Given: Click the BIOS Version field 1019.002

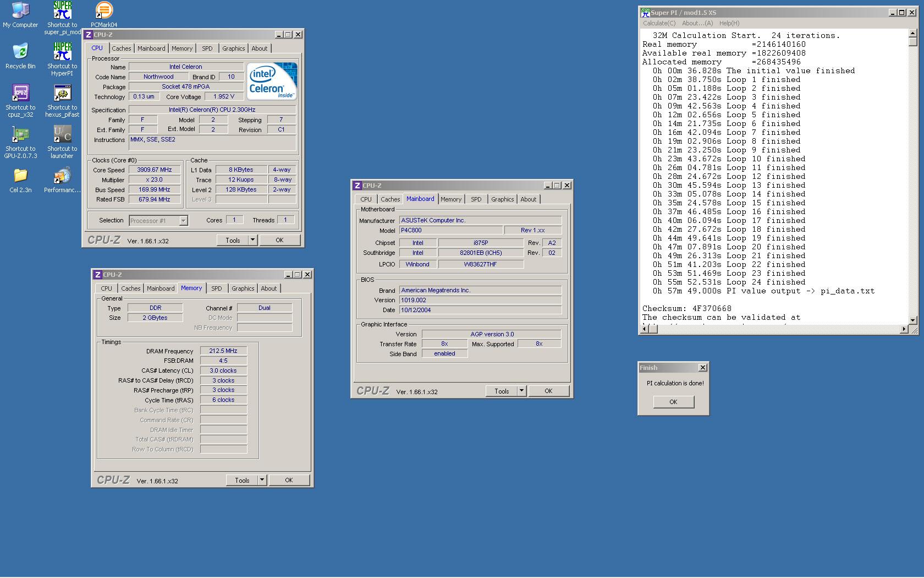Looking at the screenshot, I should point(480,300).
